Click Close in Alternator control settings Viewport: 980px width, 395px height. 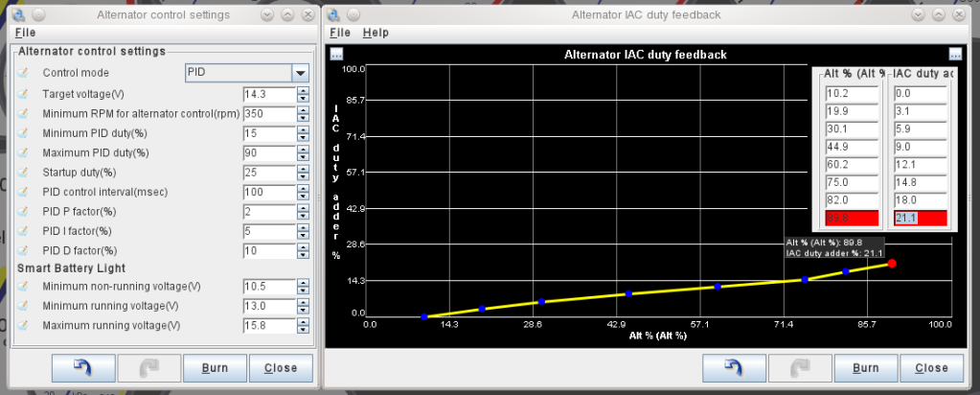point(281,368)
